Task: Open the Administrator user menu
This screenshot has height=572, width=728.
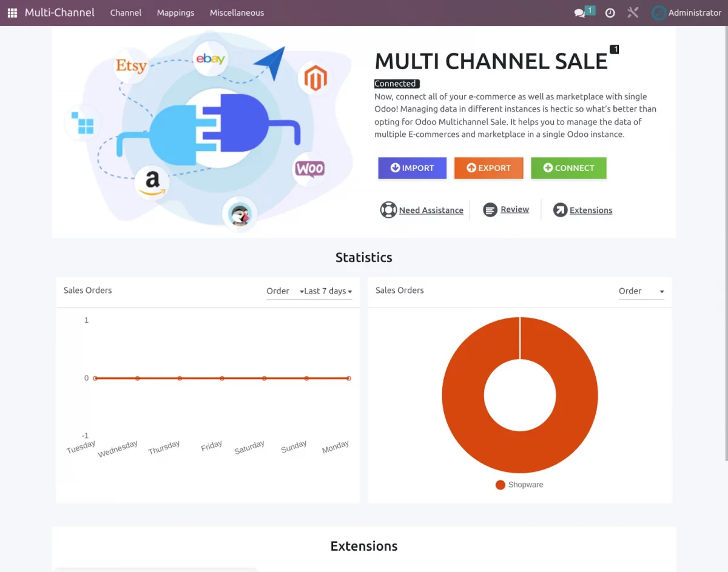Action: (x=687, y=13)
